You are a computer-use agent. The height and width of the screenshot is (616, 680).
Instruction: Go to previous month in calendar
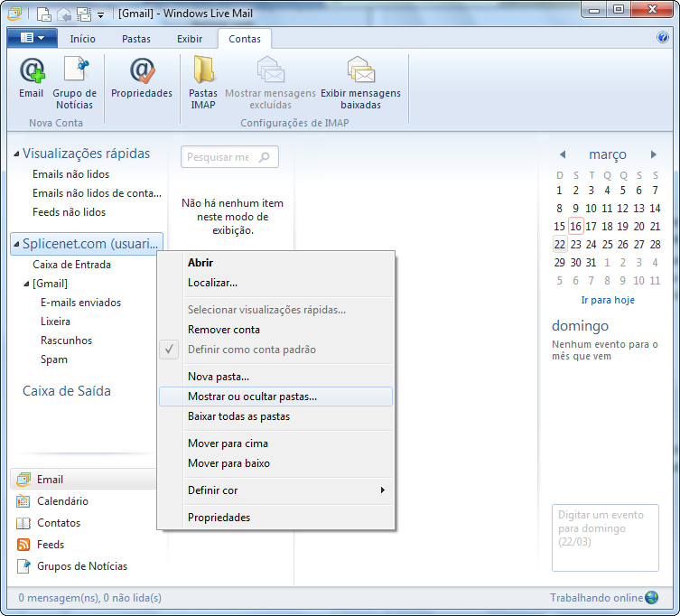tap(563, 154)
